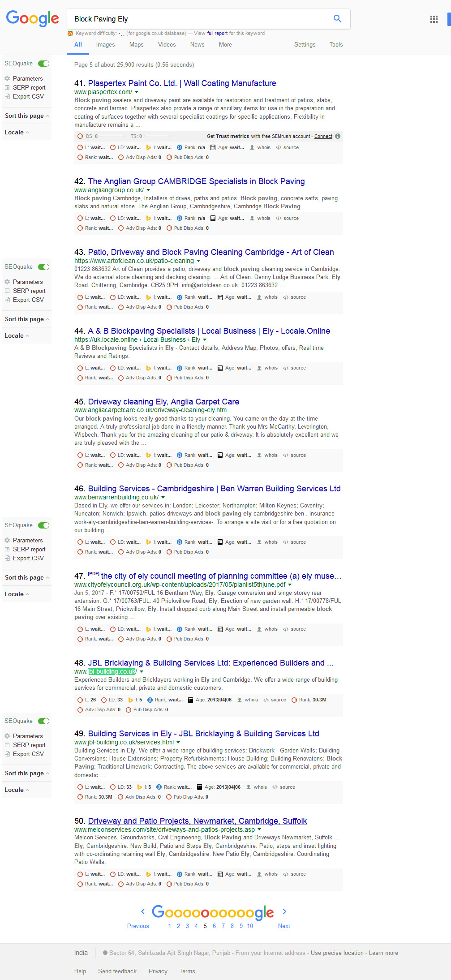Click Age icon for Ben Warren Building result
Image resolution: width=451 pixels, height=980 pixels.
[220, 542]
